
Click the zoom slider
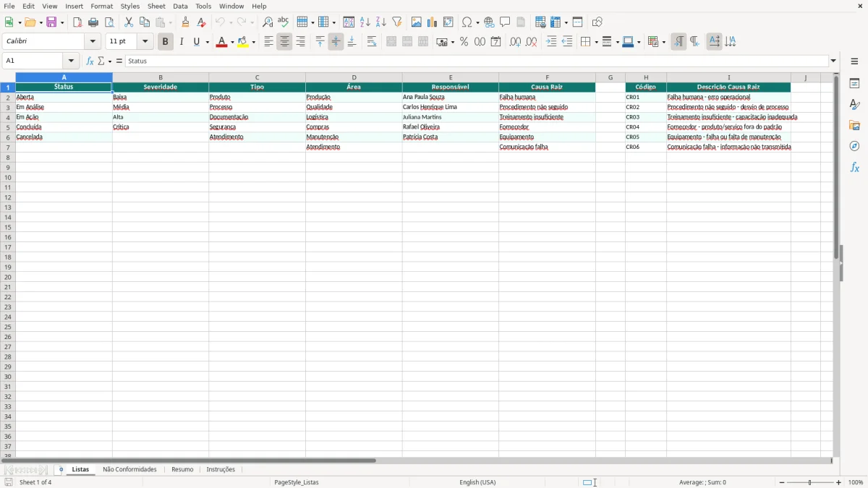coord(810,482)
